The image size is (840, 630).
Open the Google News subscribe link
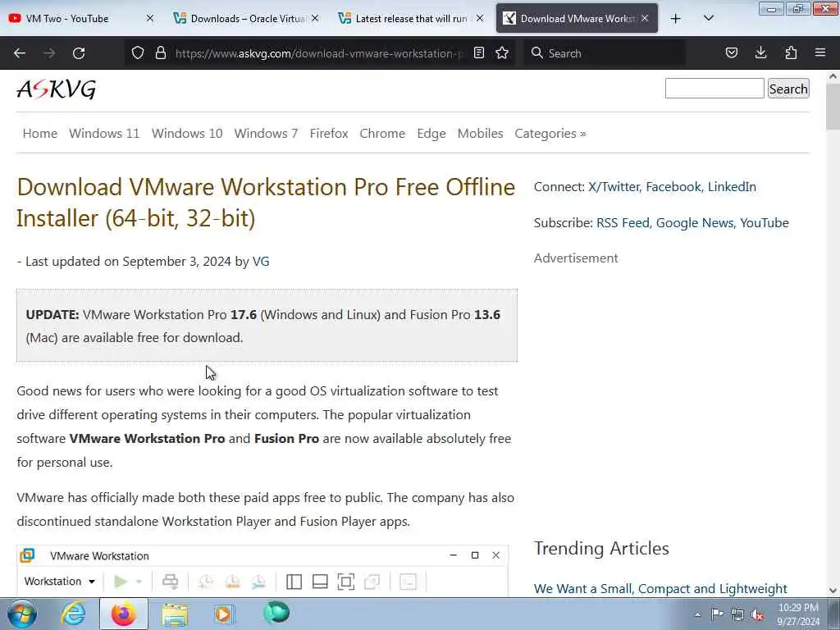click(x=695, y=223)
